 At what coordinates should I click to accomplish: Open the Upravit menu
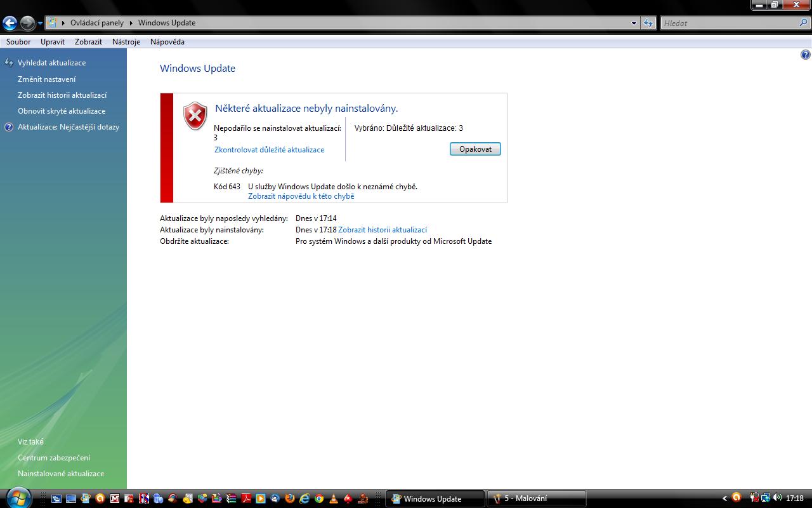pos(53,42)
